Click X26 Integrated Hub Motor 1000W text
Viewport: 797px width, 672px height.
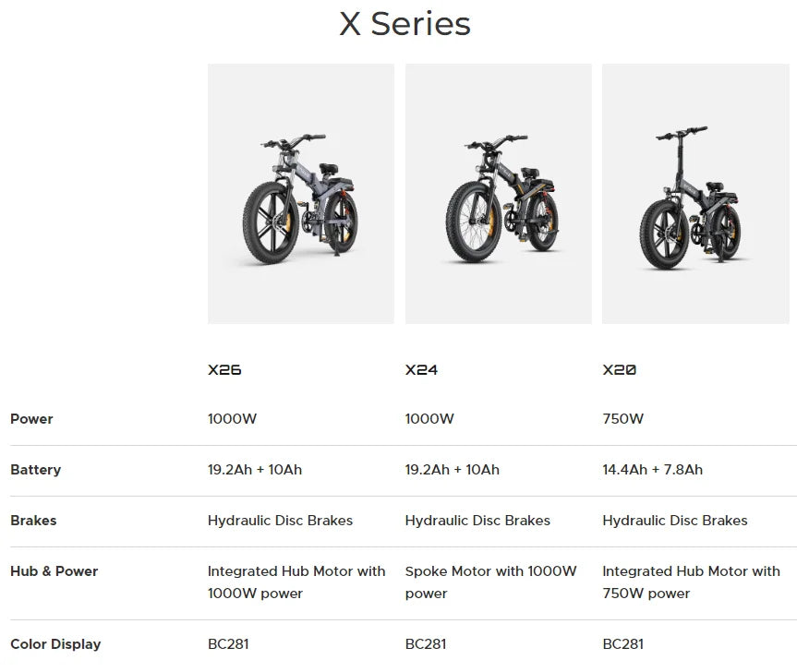point(296,582)
